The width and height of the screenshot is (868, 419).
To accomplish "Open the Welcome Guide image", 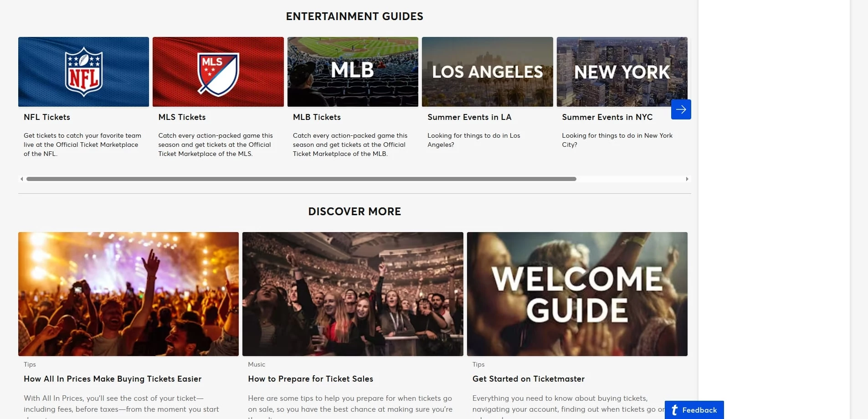I will click(x=577, y=294).
